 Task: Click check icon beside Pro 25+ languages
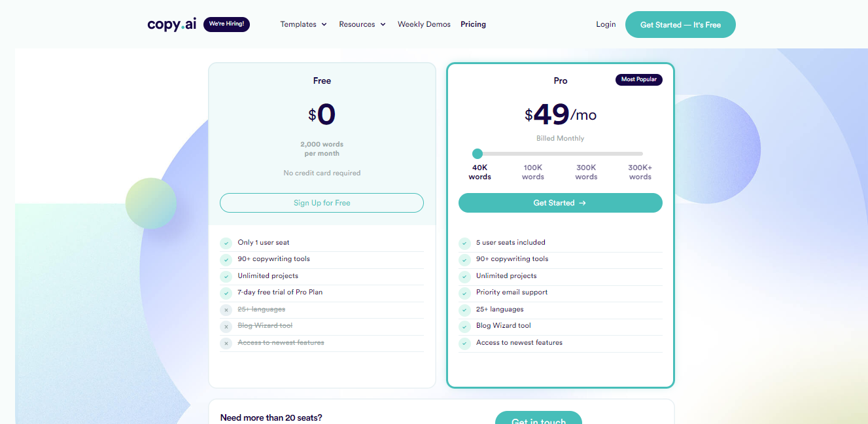[x=465, y=309]
